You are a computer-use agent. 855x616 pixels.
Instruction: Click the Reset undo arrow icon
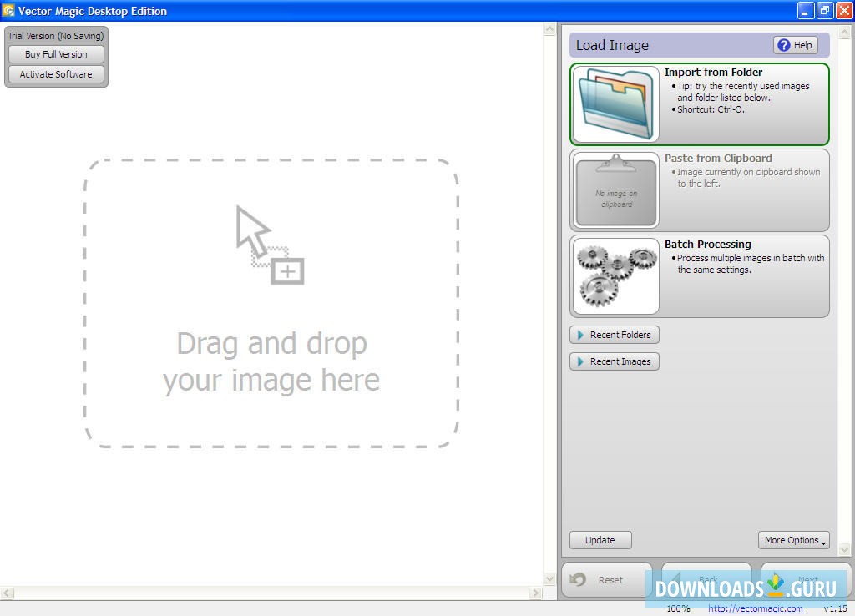(578, 579)
